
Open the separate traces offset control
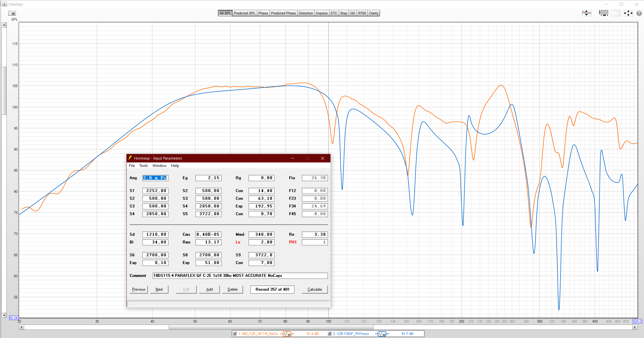click(586, 13)
